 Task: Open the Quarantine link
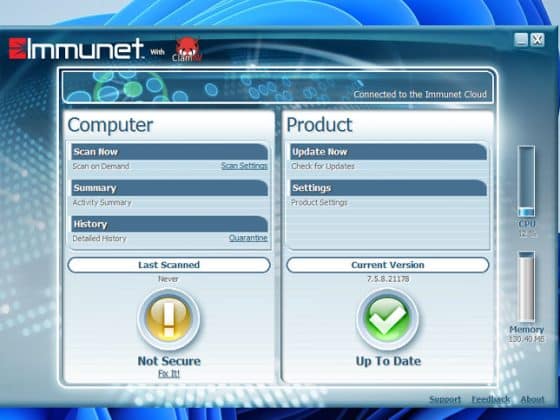click(x=248, y=238)
